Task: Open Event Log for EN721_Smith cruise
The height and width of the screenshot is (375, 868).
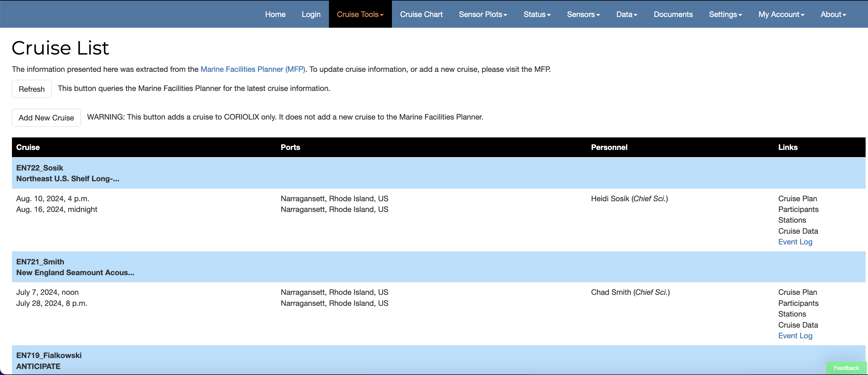Action: (795, 336)
